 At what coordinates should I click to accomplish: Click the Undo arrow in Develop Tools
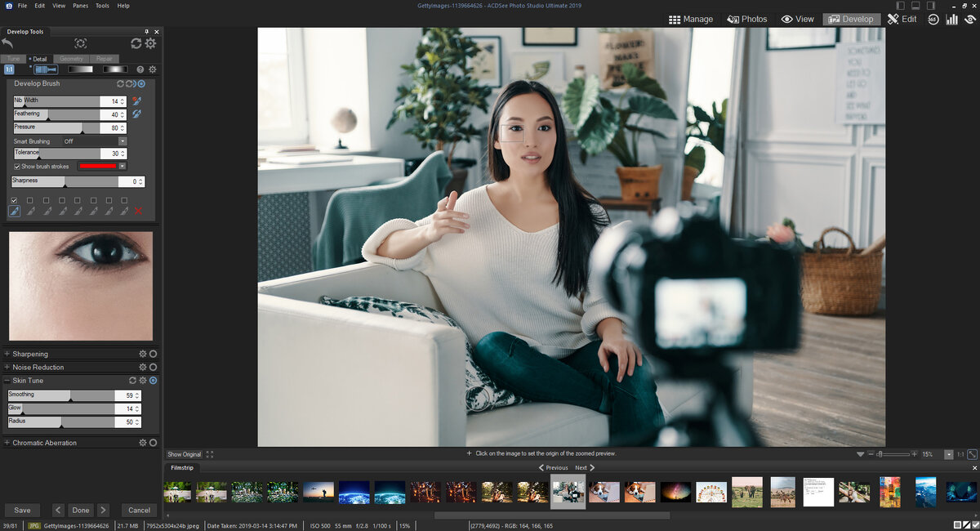(9, 42)
